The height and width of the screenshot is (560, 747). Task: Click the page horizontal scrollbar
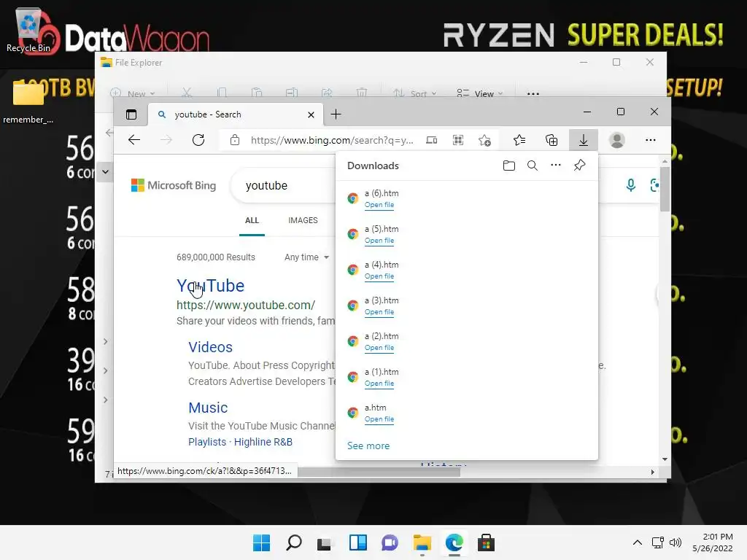pos(379,472)
